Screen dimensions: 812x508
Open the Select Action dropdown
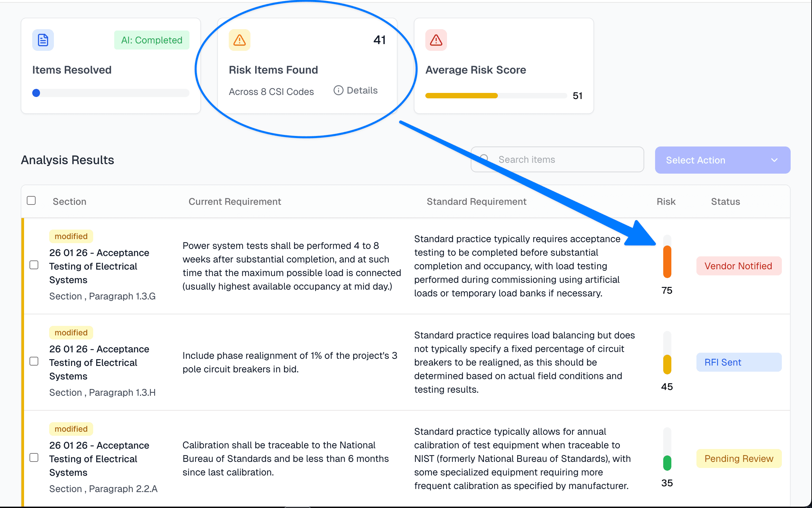pyautogui.click(x=722, y=160)
